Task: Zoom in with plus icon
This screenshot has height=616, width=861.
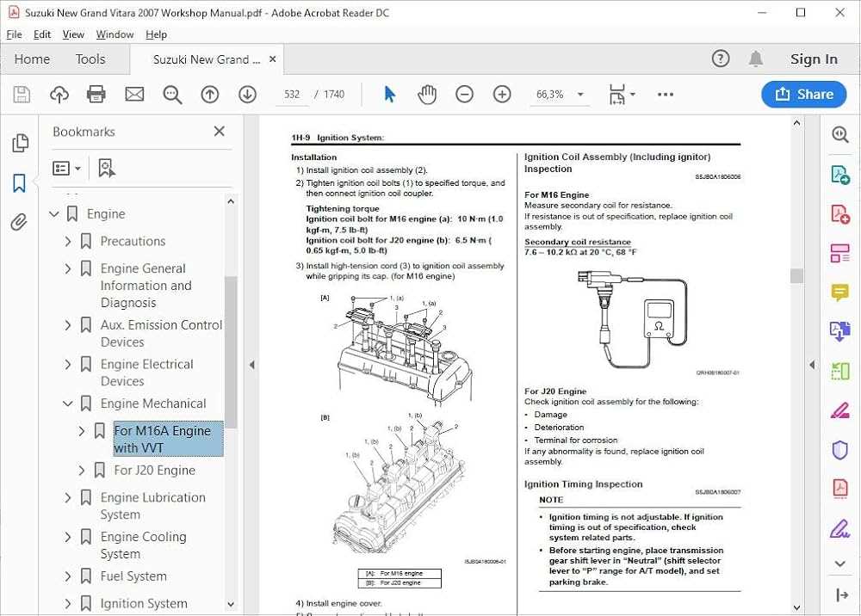Action: tap(502, 95)
